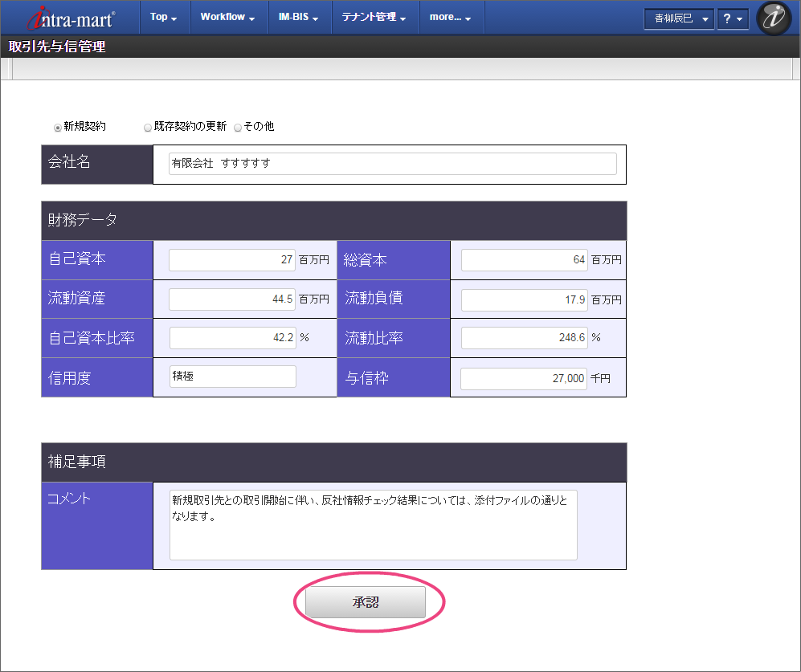Click the 会社名 text field

point(393,164)
